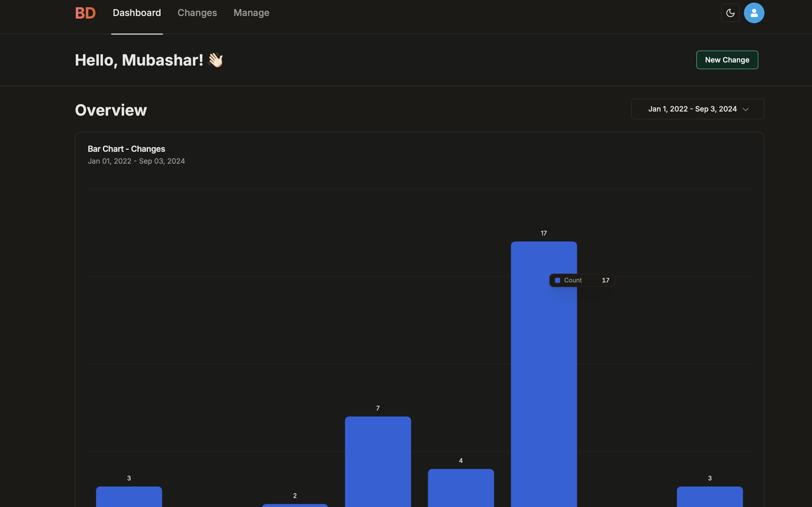Go to the Manage tab

coord(251,13)
